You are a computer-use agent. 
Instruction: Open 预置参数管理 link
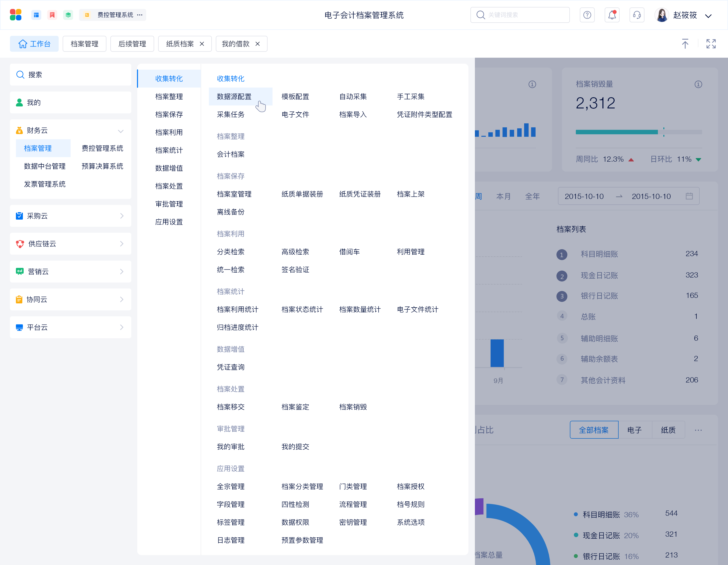click(x=302, y=540)
